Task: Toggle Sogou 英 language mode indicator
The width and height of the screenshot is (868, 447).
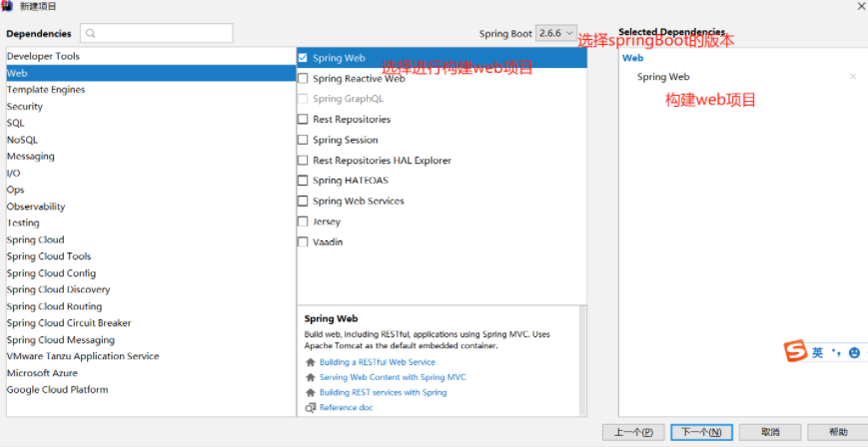Action: pyautogui.click(x=818, y=353)
